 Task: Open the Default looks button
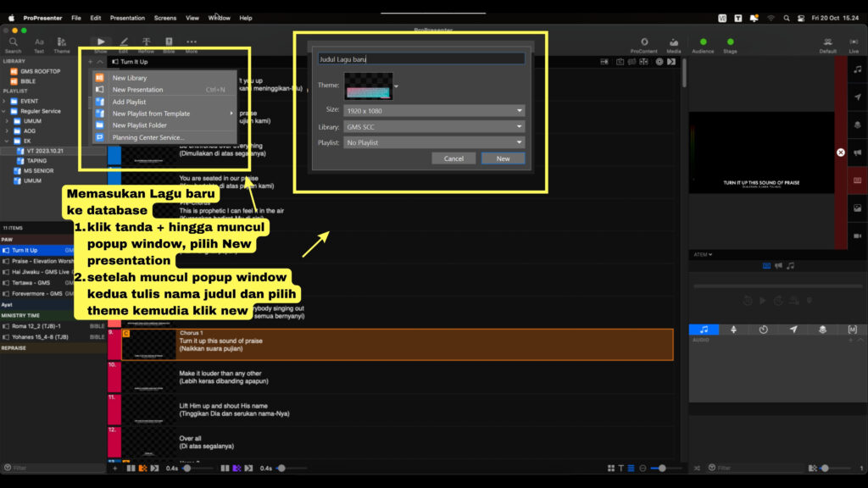tap(827, 45)
